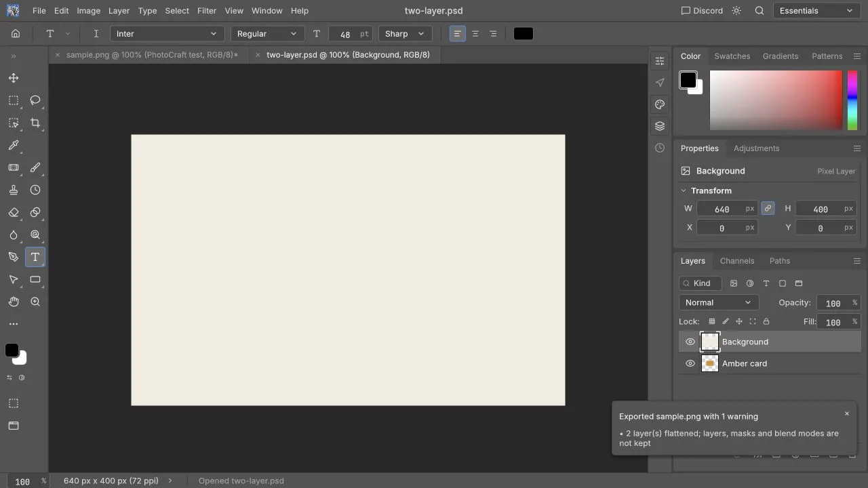Dismiss the export warning notification
The image size is (868, 488).
coord(846,413)
